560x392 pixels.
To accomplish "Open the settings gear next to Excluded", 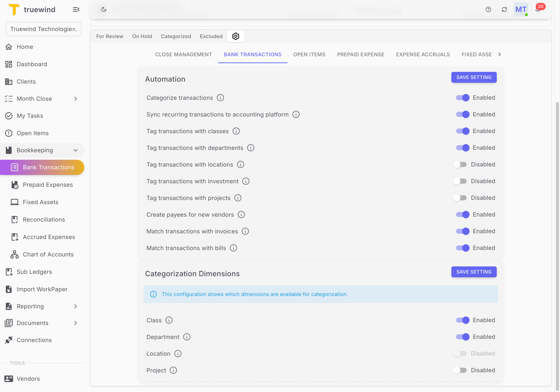I will 236,36.
